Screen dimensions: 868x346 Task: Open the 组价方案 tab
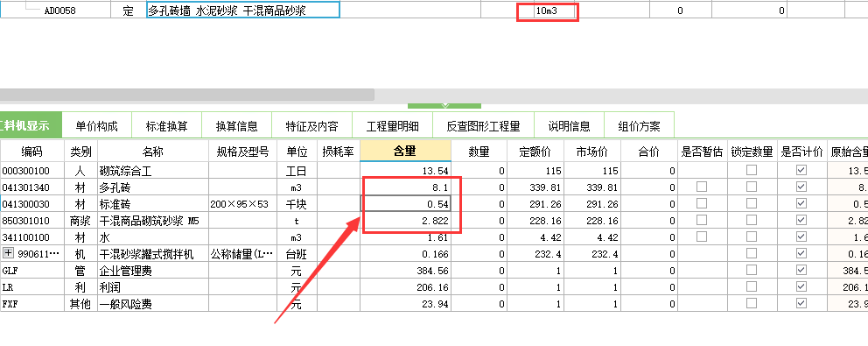639,126
